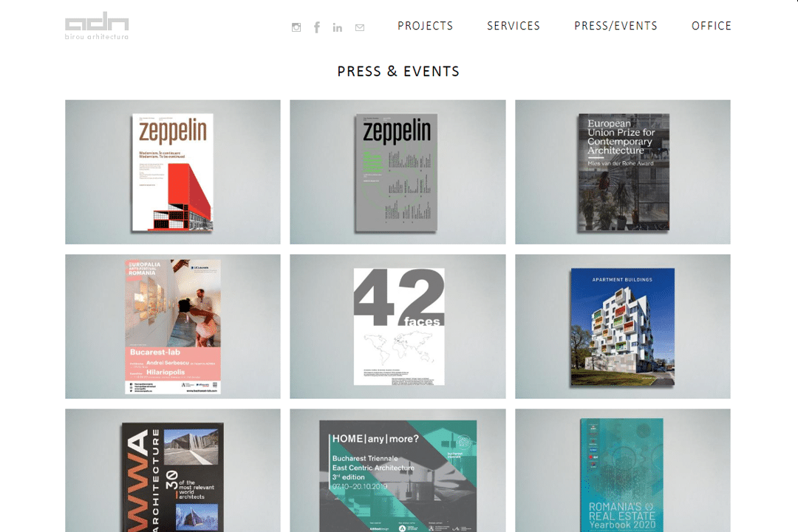The width and height of the screenshot is (798, 532).
Task: Open the WA Architecture magazine cover
Action: coord(172,471)
